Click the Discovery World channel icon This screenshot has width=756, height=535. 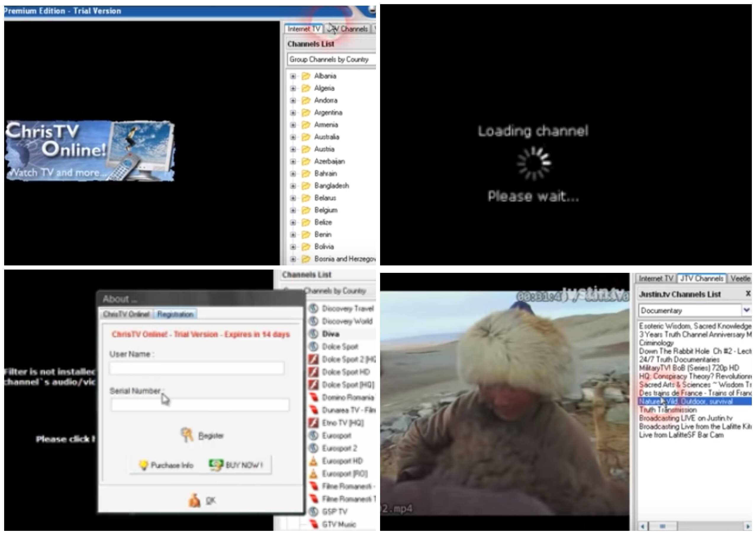[x=313, y=321]
